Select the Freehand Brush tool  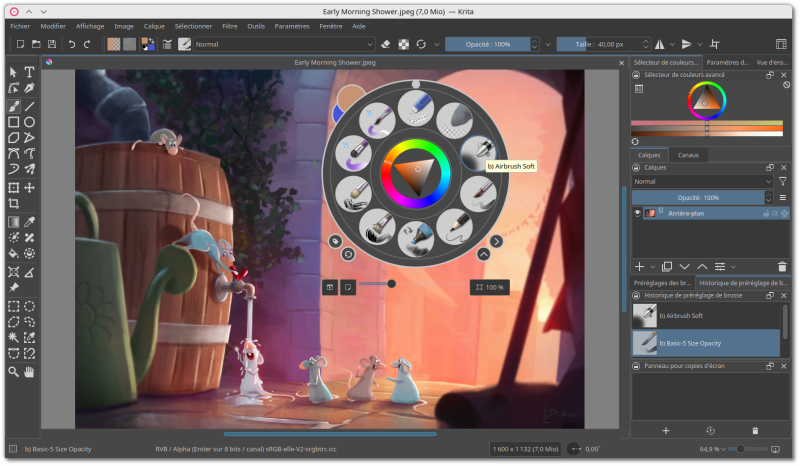click(14, 106)
